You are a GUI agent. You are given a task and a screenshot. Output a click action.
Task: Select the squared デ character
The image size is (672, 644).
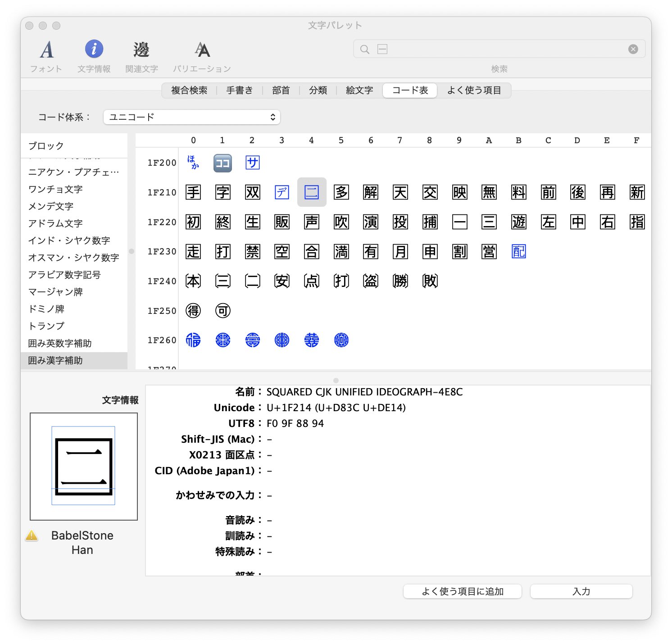click(282, 192)
